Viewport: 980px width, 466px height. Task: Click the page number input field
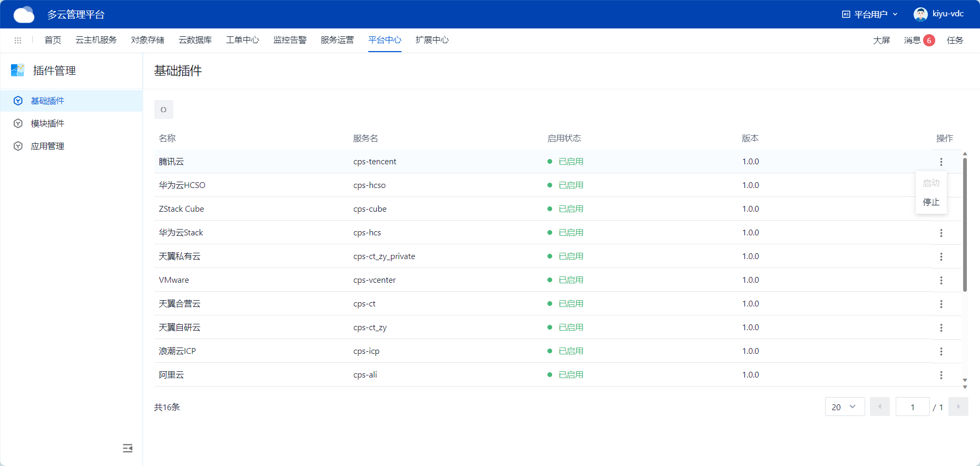(913, 407)
